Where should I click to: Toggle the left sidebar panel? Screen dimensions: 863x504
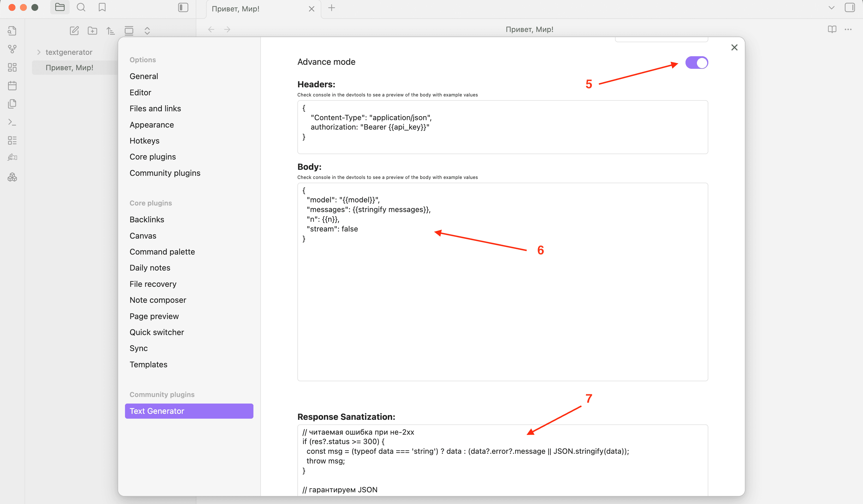pyautogui.click(x=183, y=7)
